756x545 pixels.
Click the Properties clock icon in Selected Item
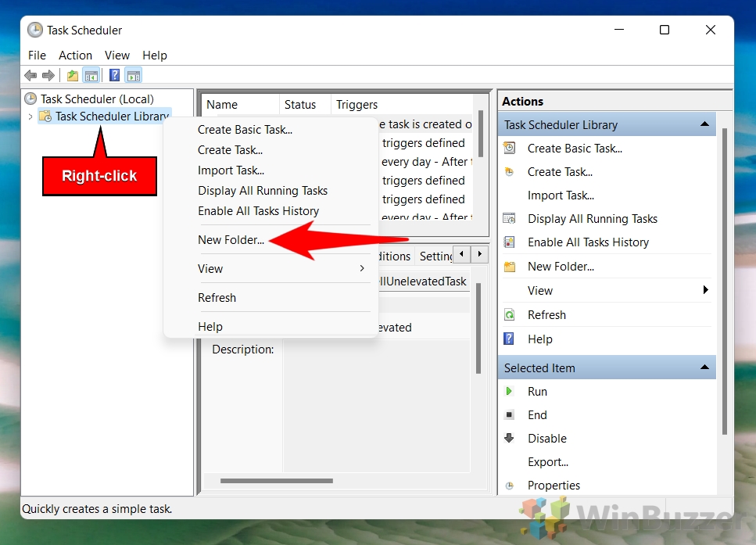pos(509,486)
